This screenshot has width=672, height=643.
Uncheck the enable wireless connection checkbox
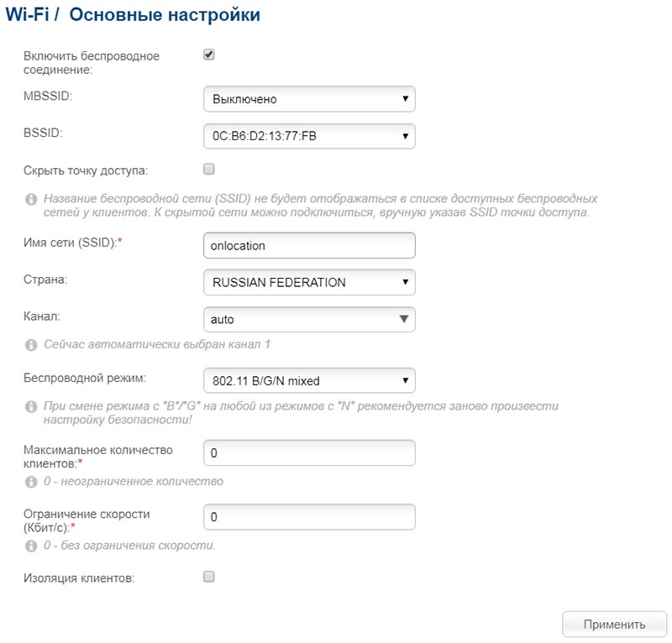(x=208, y=55)
